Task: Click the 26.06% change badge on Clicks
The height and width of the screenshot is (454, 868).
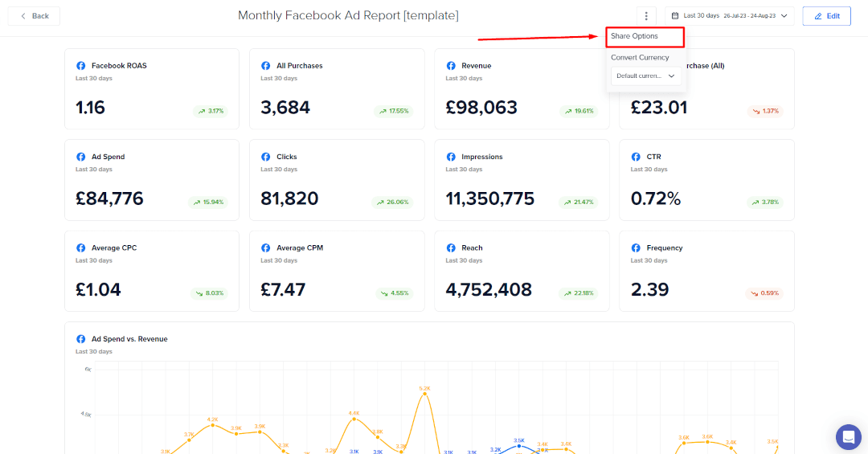Action: pos(392,202)
